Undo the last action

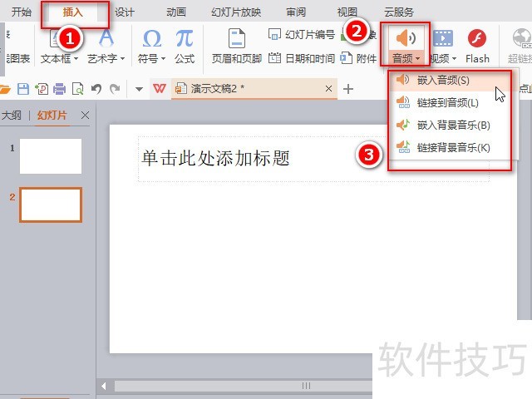click(96, 89)
